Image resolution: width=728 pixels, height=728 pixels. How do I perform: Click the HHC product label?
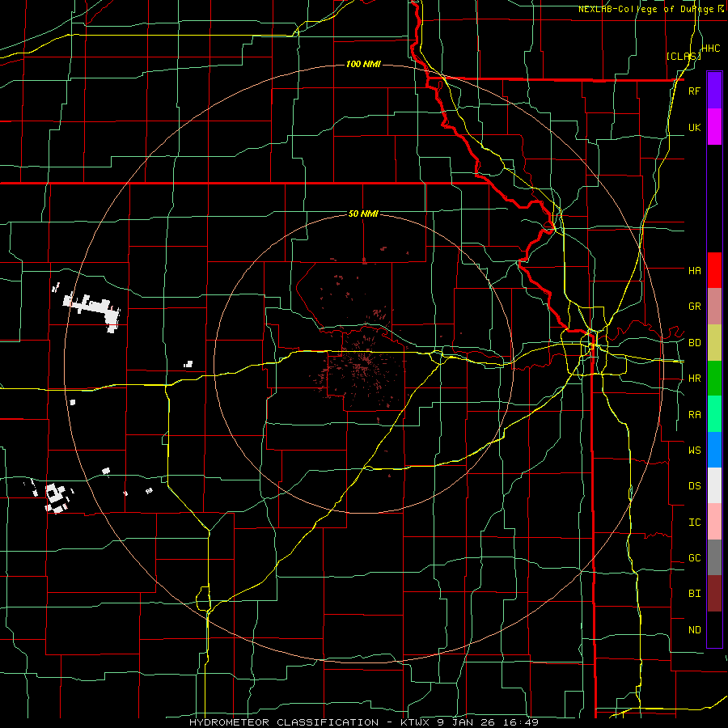click(711, 49)
